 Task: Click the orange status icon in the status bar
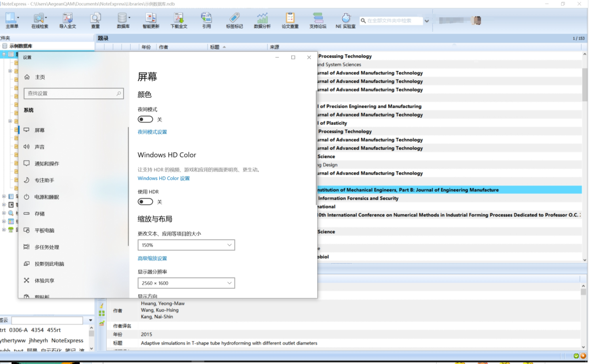583,356
